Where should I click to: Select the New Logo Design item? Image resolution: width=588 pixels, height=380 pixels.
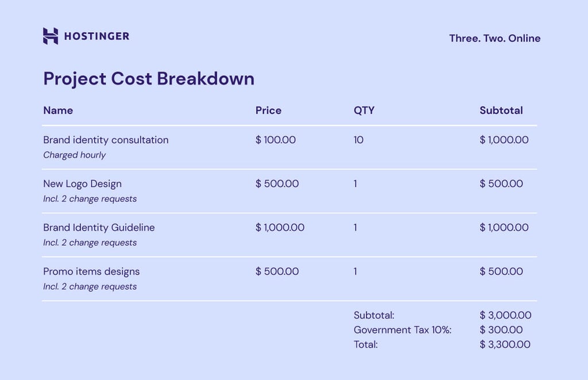82,184
